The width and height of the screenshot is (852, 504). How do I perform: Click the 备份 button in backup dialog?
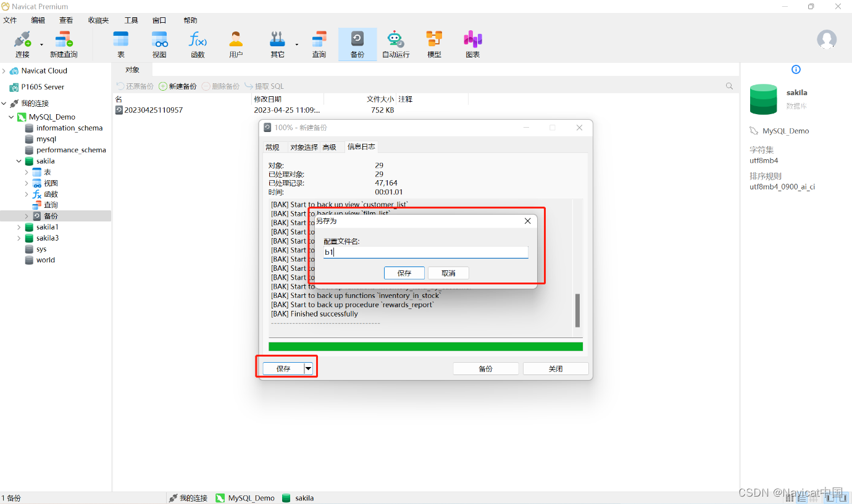pyautogui.click(x=486, y=369)
